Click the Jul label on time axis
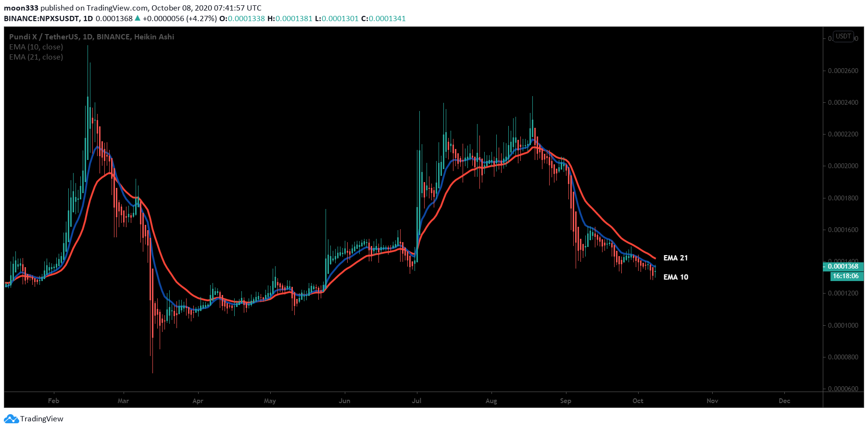This screenshot has width=868, height=430. pos(416,401)
